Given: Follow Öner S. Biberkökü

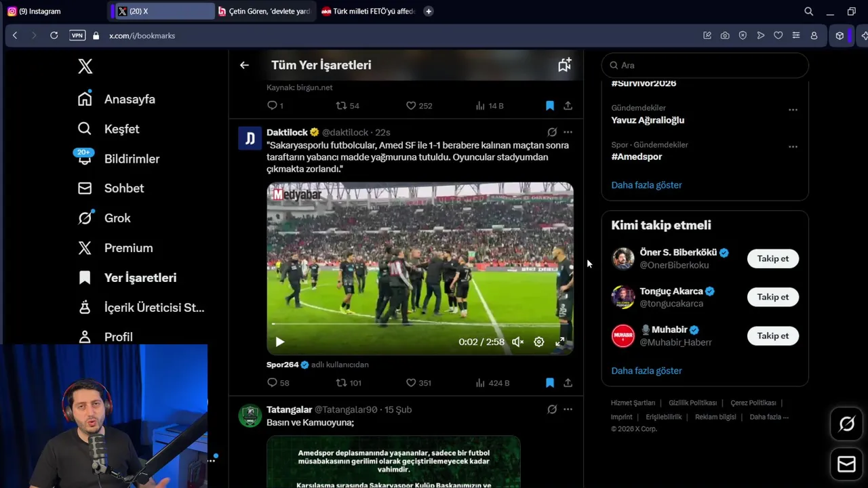Looking at the screenshot, I should point(773,258).
